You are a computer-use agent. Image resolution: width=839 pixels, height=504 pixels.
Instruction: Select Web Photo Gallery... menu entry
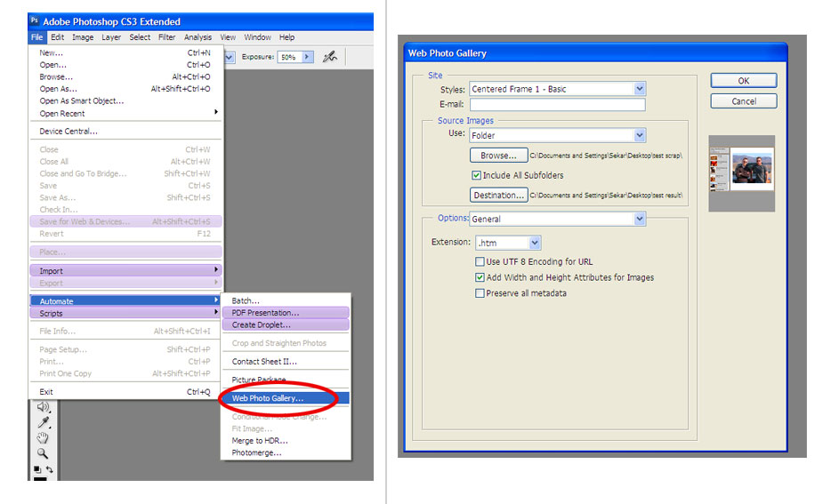[x=286, y=397]
